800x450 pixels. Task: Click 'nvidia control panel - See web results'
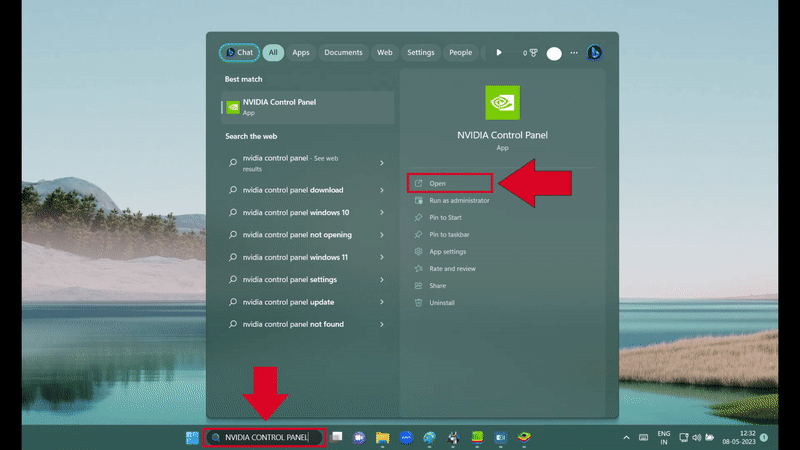[290, 163]
